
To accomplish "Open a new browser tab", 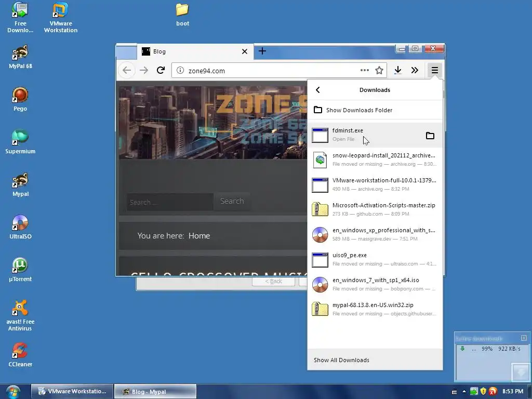I will pyautogui.click(x=262, y=51).
